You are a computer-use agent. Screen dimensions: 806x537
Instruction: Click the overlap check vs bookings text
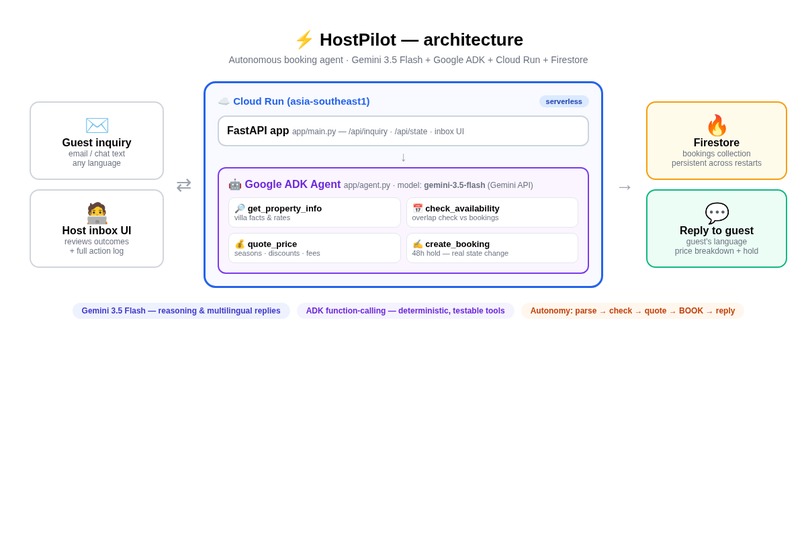click(x=455, y=218)
